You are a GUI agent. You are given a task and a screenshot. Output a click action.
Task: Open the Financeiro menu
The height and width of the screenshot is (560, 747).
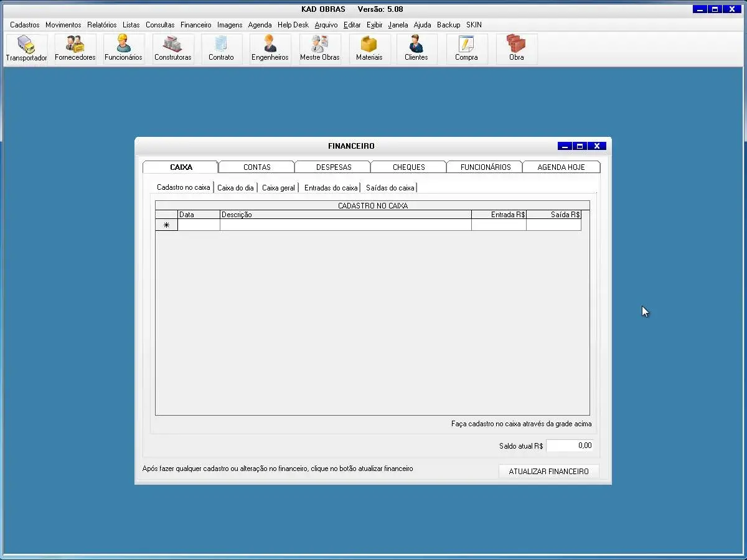pyautogui.click(x=195, y=25)
